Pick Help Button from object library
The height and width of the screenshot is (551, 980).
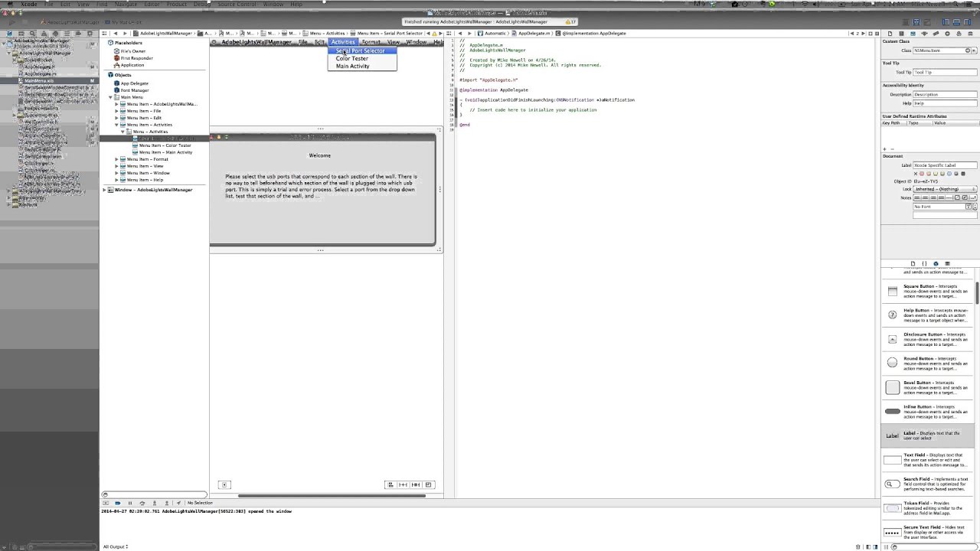point(928,315)
